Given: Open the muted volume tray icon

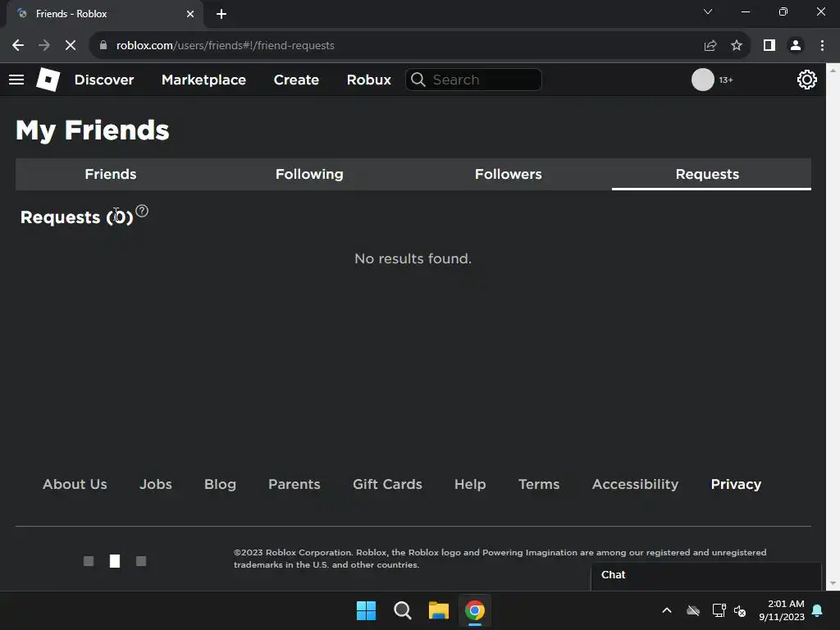Looking at the screenshot, I should point(740,610).
